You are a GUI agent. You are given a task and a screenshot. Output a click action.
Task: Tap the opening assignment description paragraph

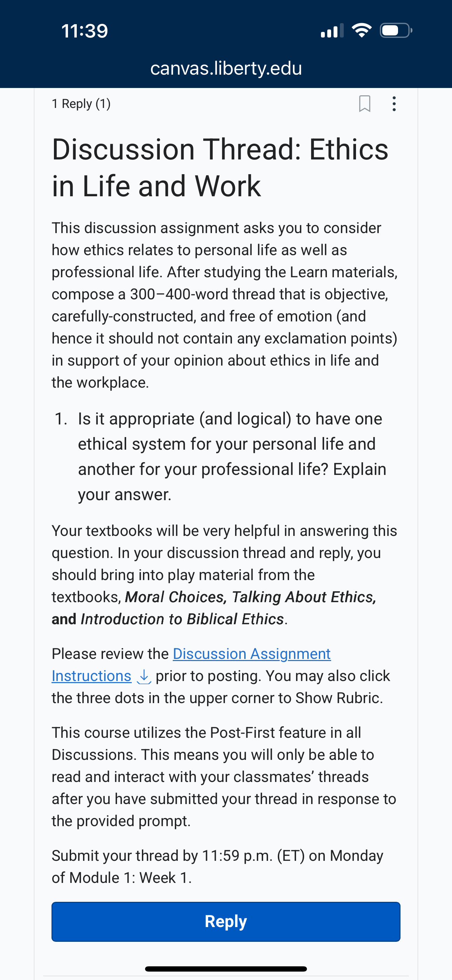[x=225, y=305]
